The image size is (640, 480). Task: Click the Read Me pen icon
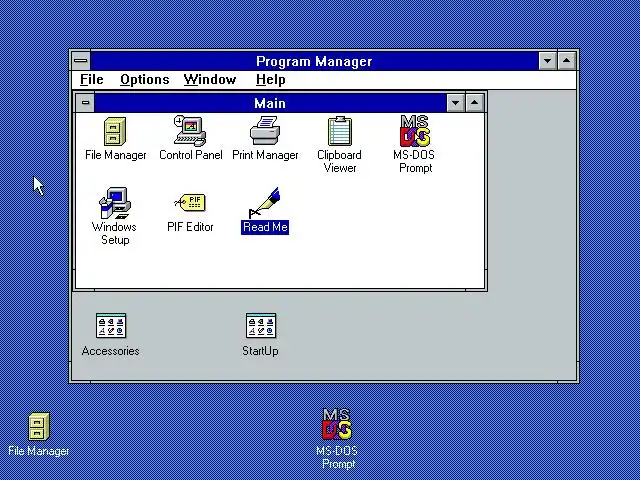click(264, 203)
